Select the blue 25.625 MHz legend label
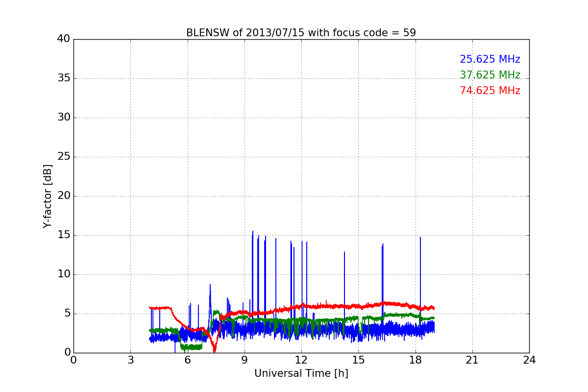 pos(490,59)
